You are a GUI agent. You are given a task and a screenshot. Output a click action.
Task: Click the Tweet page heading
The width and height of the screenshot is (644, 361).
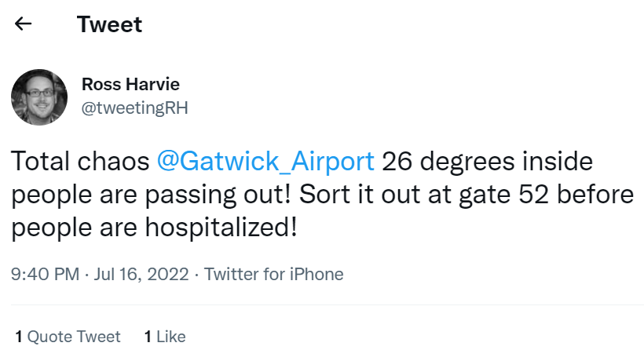(x=109, y=24)
